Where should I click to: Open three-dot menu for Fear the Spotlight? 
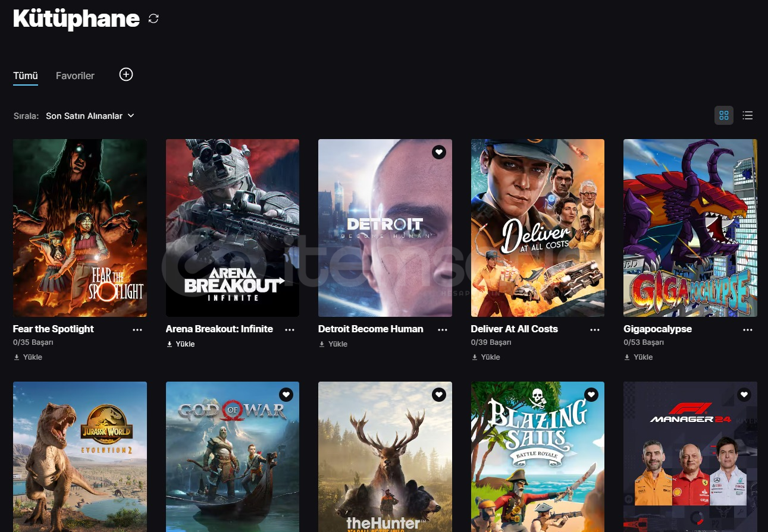137,329
